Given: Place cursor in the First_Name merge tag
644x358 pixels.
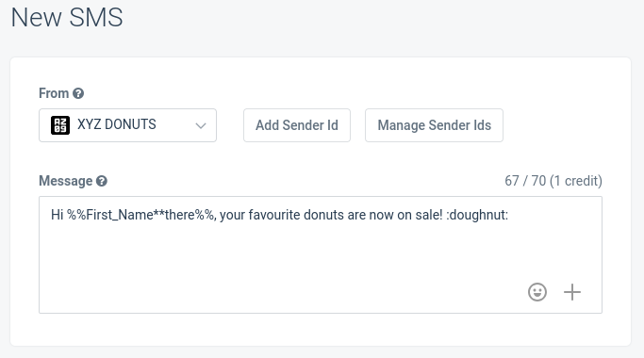Looking at the screenshot, I should 120,215.
